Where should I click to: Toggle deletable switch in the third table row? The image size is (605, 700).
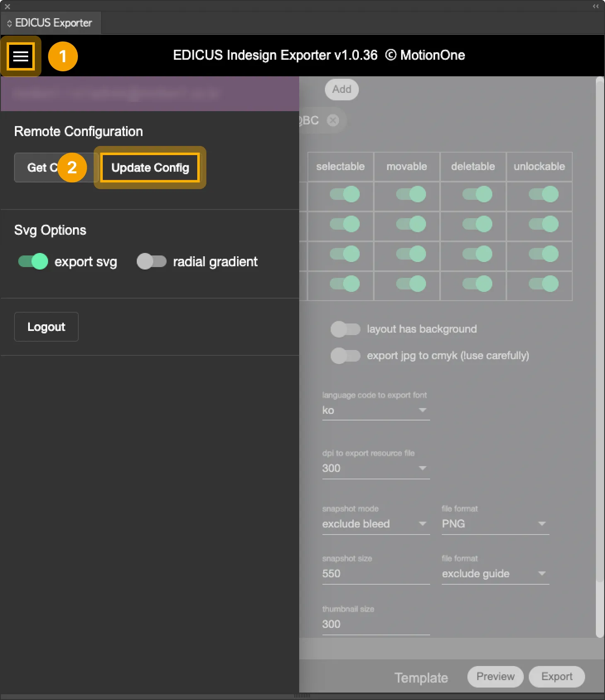coord(477,254)
